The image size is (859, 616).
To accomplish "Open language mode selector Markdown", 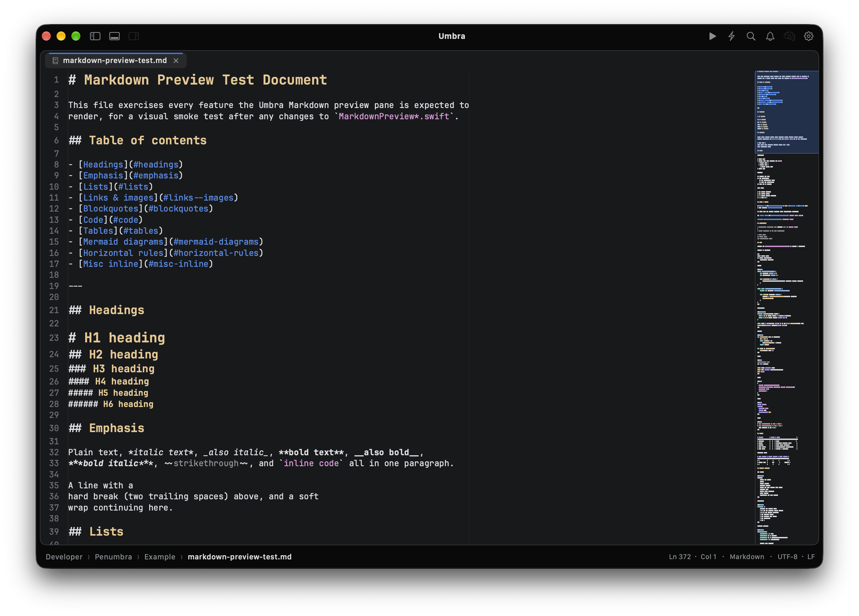I will (x=746, y=557).
